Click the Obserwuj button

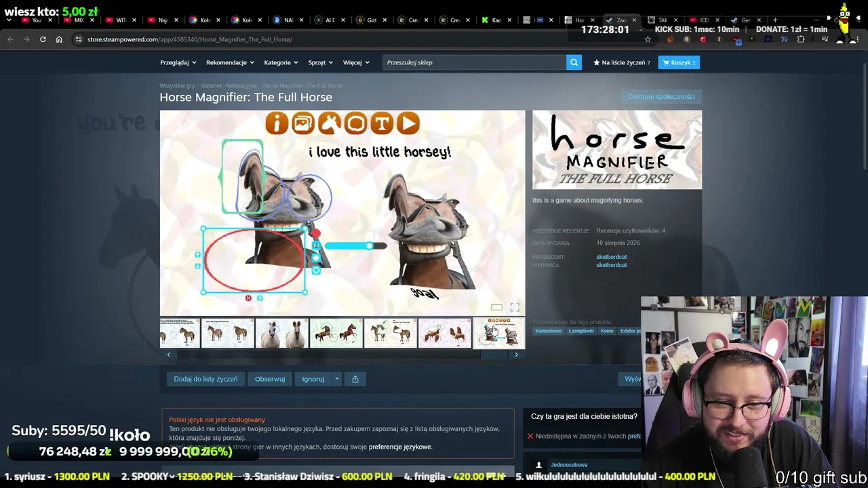[270, 379]
